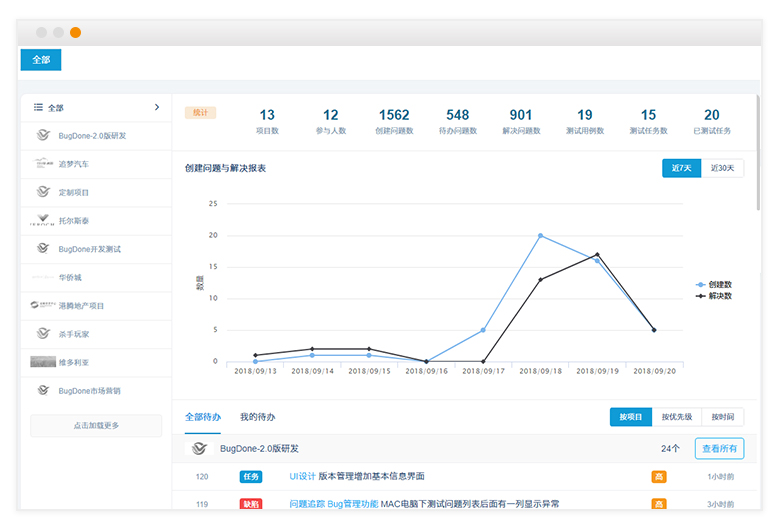Viewport: 780px width, 528px height.
Task: Load more projects with 点击加载更多
Action: [96, 426]
